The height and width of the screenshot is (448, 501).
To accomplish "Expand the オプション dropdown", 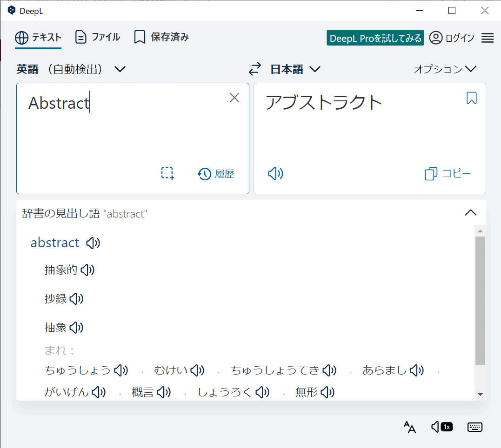I will tap(445, 69).
